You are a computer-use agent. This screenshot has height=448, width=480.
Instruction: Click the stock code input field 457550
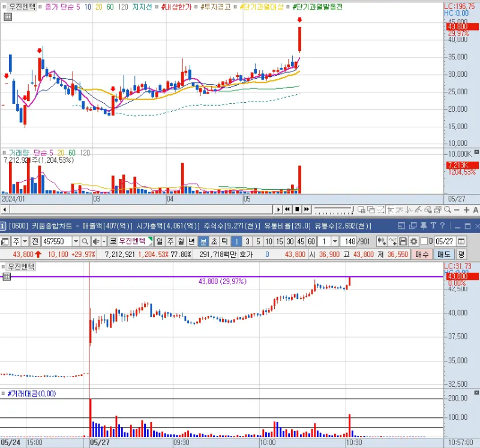(x=57, y=241)
